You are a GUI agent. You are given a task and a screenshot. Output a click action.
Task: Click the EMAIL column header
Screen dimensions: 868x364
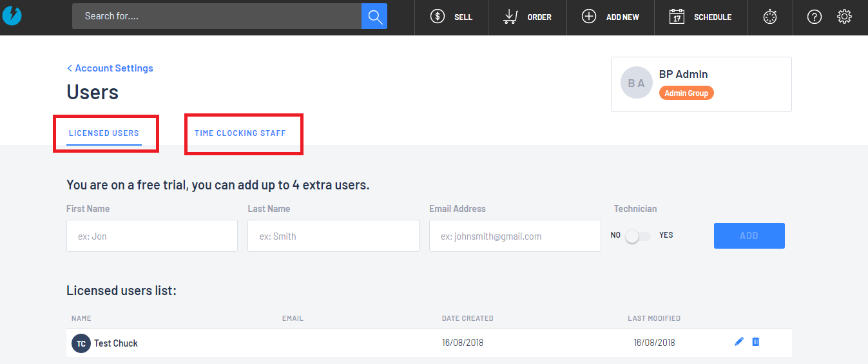(x=293, y=318)
